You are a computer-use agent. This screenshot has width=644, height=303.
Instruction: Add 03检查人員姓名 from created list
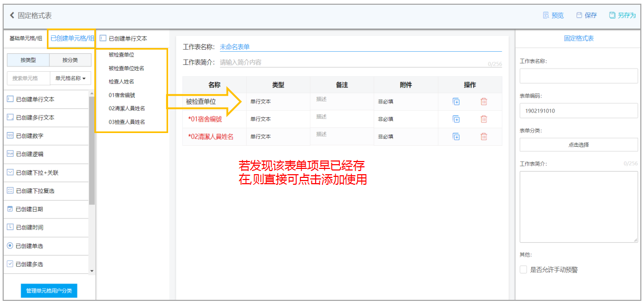coord(127,122)
